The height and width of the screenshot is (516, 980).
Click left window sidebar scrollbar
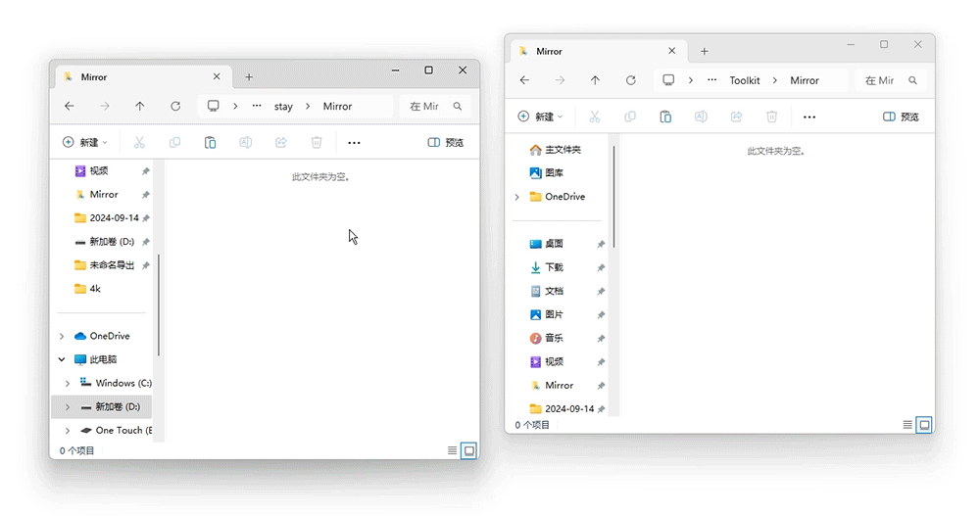pos(159,305)
